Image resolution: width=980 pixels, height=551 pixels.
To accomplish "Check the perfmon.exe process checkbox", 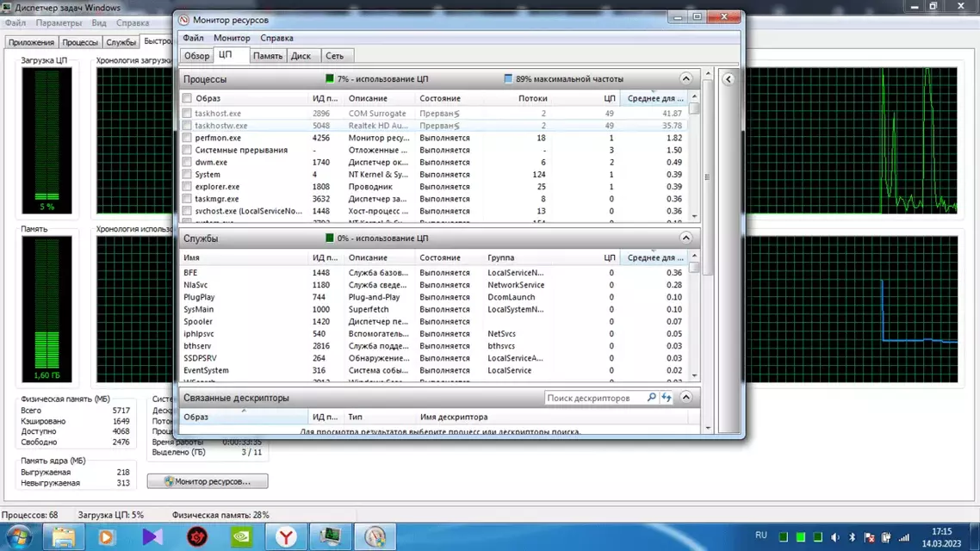I will pos(187,138).
